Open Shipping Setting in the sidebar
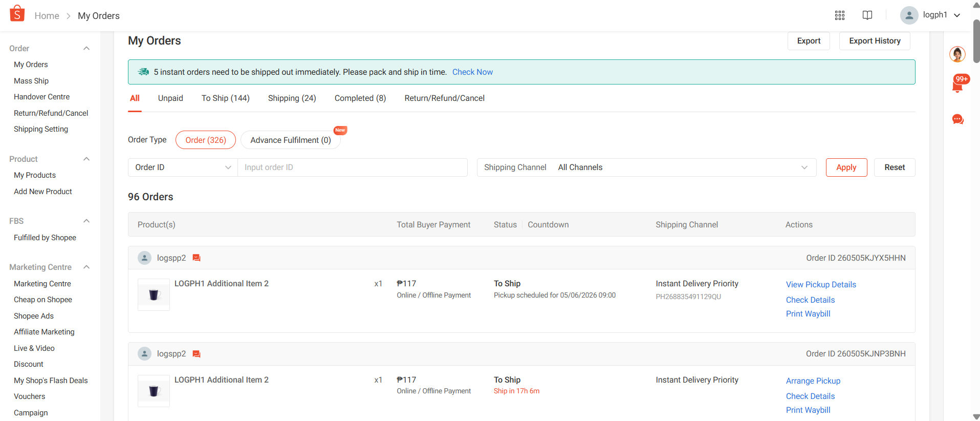The height and width of the screenshot is (421, 980). click(x=41, y=129)
